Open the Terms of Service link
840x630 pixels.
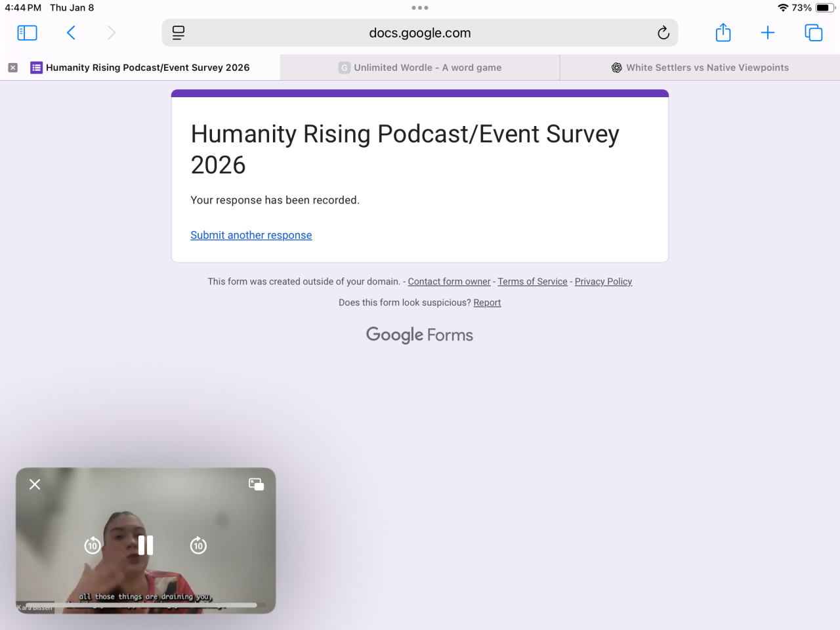[532, 282]
